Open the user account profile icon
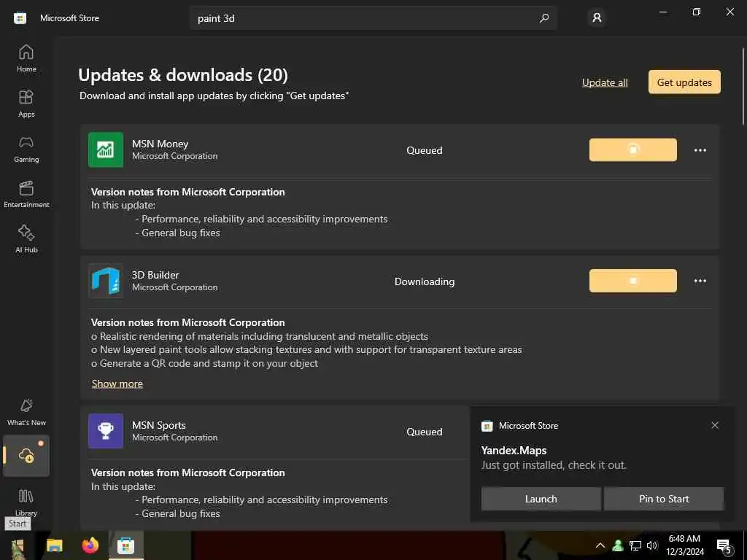747x560 pixels. point(597,18)
